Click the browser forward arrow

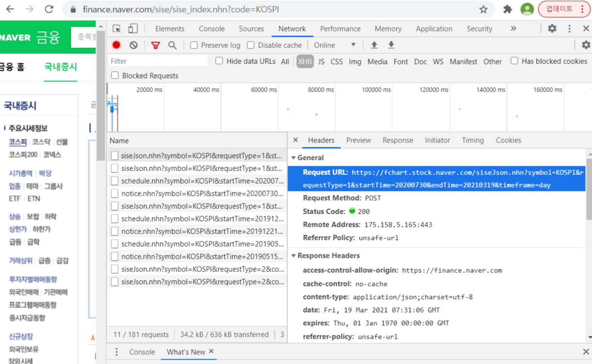point(30,9)
